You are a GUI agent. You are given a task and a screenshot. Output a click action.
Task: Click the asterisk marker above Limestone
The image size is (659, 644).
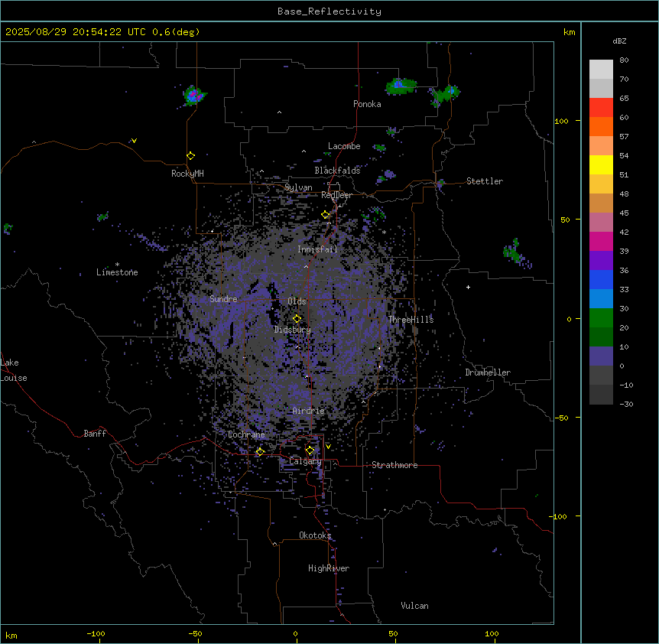(x=117, y=265)
